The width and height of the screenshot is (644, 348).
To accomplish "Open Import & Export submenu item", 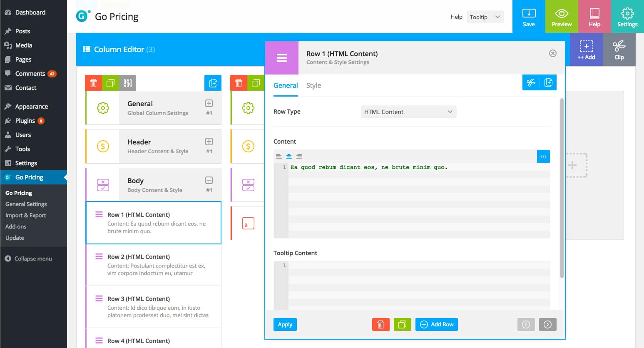I will (26, 215).
